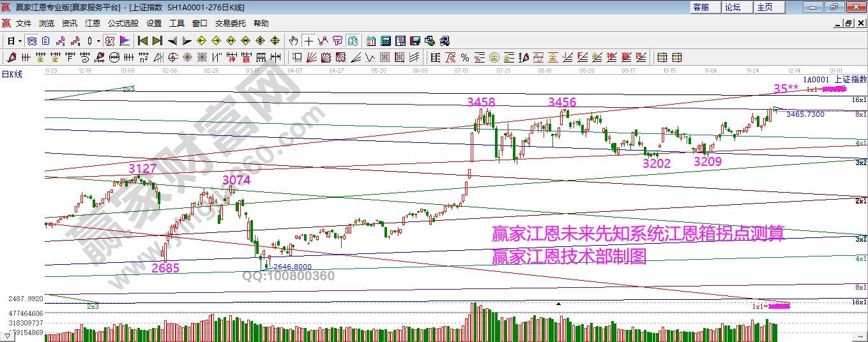This screenshot has height=342, width=868.
Task: Select the hand pan tool
Action: click(x=293, y=41)
